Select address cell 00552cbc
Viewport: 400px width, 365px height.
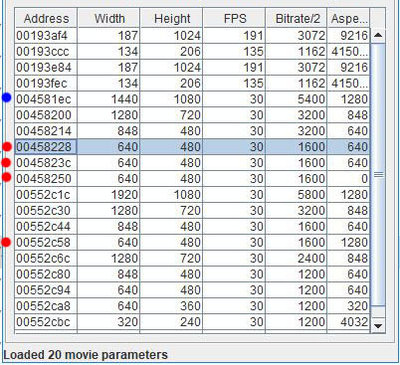coord(46,322)
